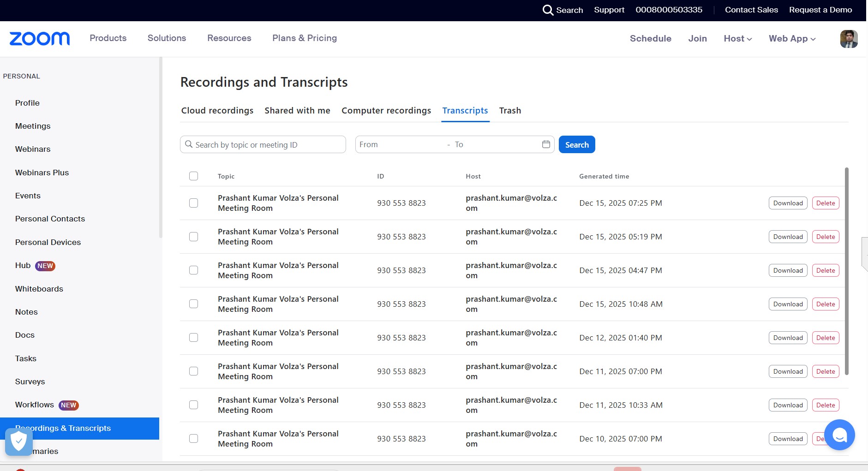Screen dimensions: 868x471
Task: Download the Dec 10, 2025 07:00 PM transcript
Action: pos(788,439)
